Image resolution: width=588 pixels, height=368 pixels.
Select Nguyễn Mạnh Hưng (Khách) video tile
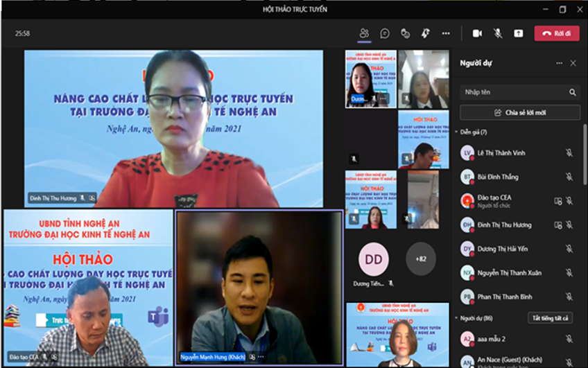(259, 288)
